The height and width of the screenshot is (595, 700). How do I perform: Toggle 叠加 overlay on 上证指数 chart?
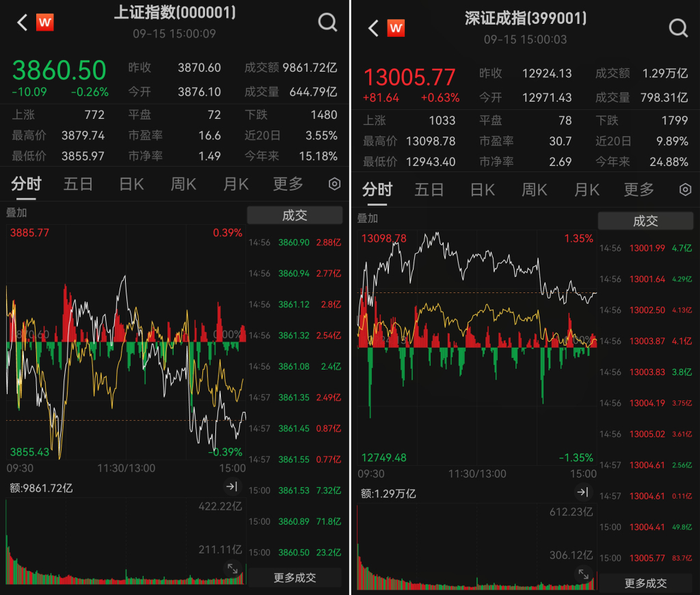pos(16,213)
